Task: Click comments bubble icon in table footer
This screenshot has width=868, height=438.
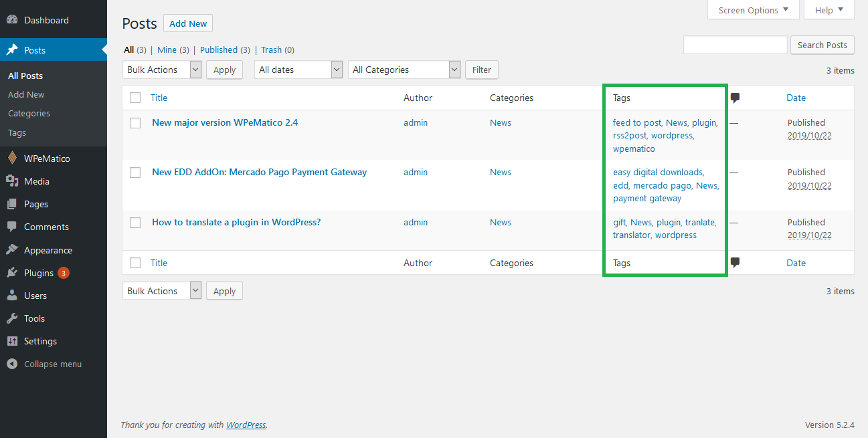Action: (735, 263)
